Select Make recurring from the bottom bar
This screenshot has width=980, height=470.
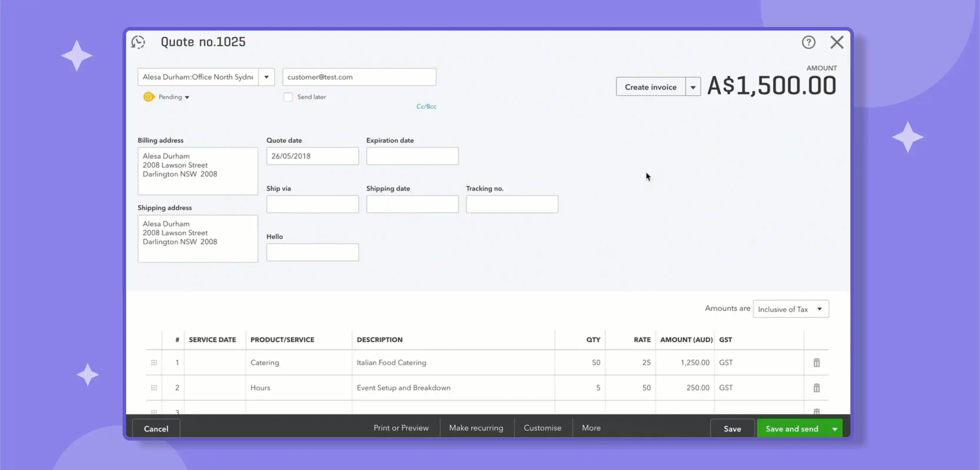(x=476, y=428)
